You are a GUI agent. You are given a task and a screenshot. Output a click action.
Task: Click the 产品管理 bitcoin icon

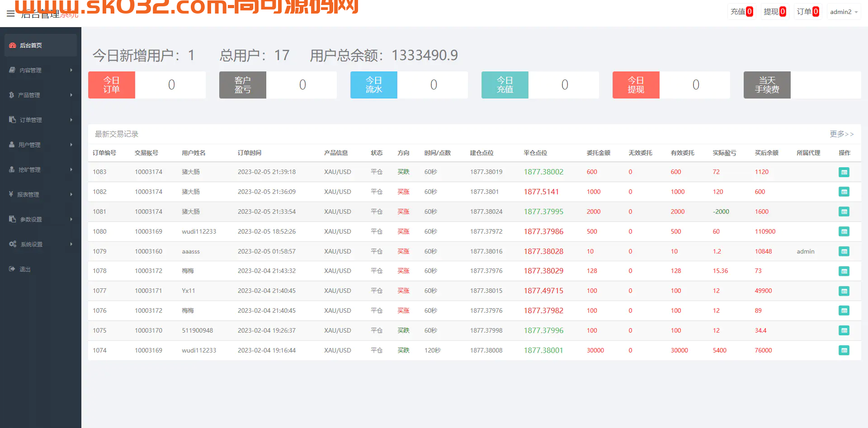tap(12, 95)
